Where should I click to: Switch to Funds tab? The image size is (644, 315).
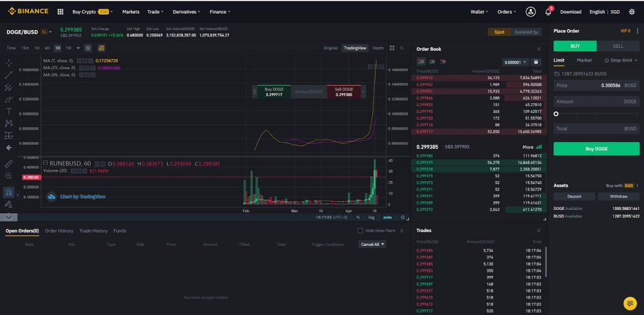coord(120,231)
